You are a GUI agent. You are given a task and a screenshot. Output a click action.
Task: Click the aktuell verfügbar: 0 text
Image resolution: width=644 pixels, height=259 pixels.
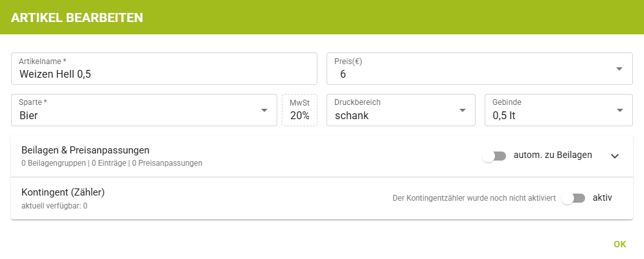(x=54, y=206)
